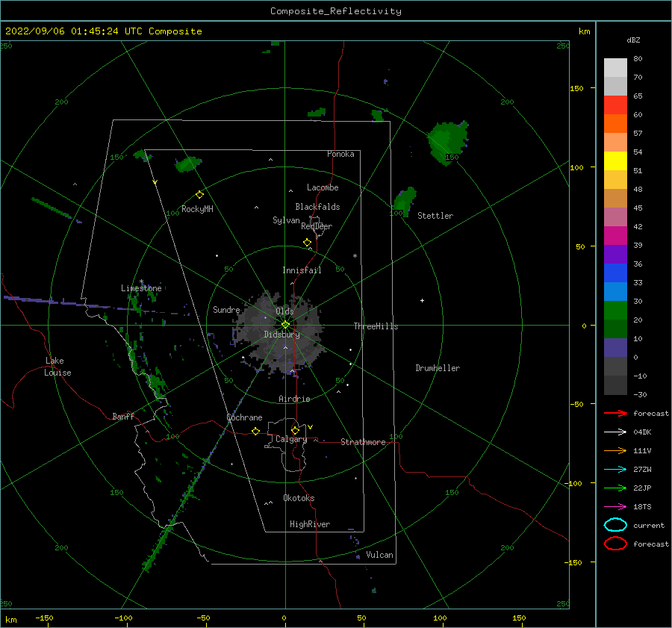Click the 80 dBZ light gray swatch
Screen dimensions: 672x628
(x=615, y=67)
